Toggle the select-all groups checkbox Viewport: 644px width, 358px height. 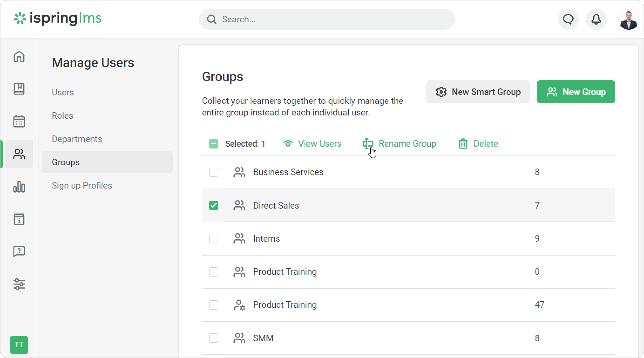click(214, 144)
